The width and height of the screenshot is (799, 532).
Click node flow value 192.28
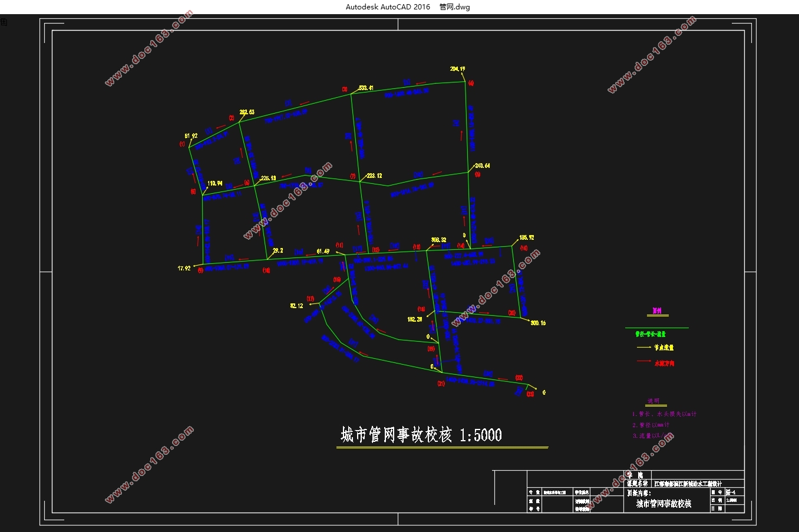pos(415,319)
